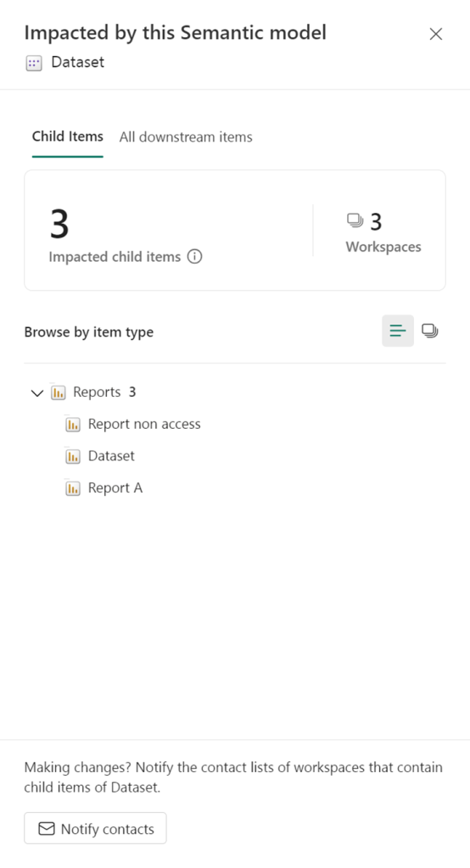Click the Report non access item icon
The width and height of the screenshot is (470, 868).
point(73,425)
